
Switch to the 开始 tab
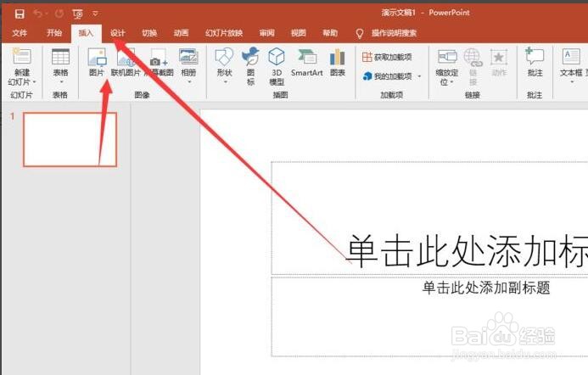[x=54, y=33]
